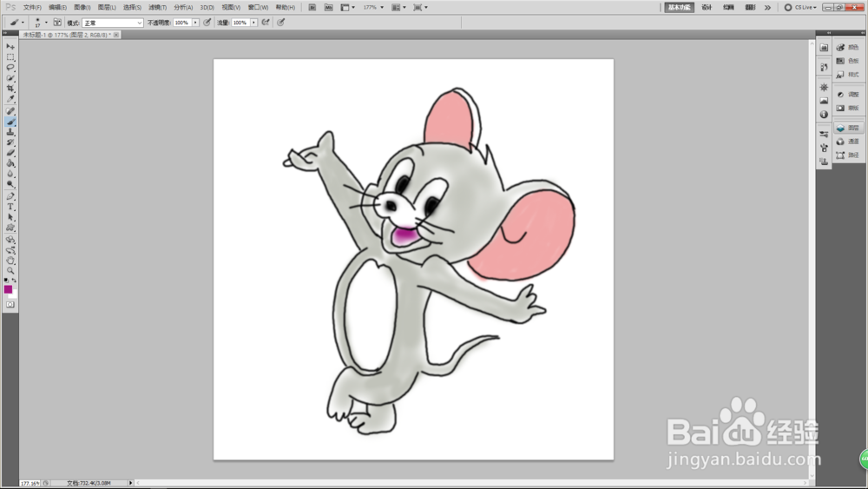
Task: Open the 文件(F) menu
Action: click(x=32, y=7)
